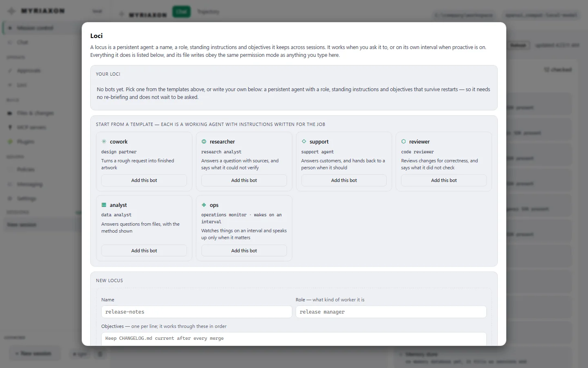
Task: Click the reviewer hexagon icon
Action: coord(403,141)
